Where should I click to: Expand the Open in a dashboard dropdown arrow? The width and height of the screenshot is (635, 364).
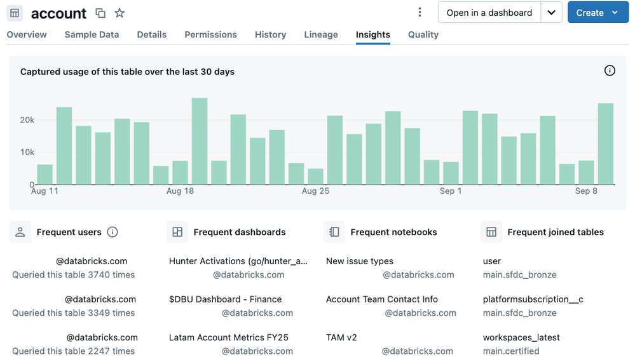click(x=551, y=13)
